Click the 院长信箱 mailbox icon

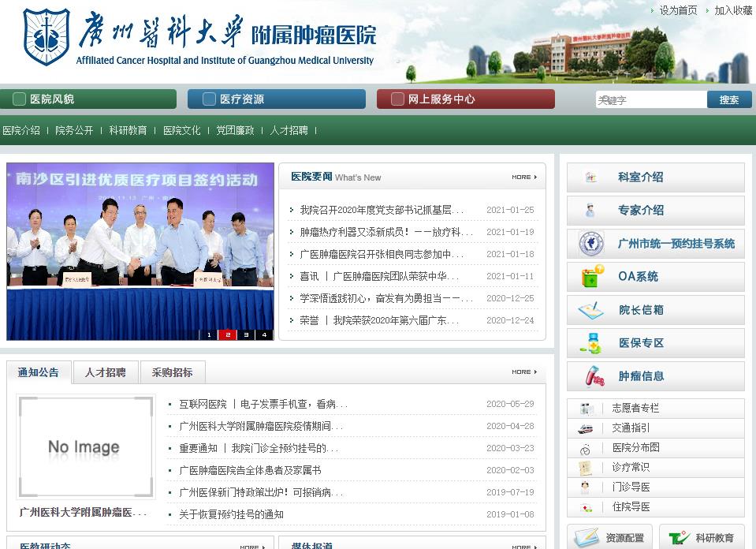tap(591, 310)
